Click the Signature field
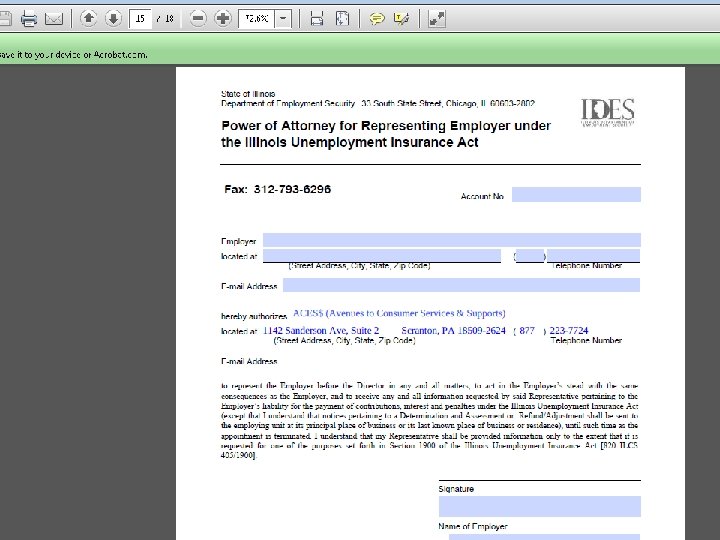 [540, 506]
